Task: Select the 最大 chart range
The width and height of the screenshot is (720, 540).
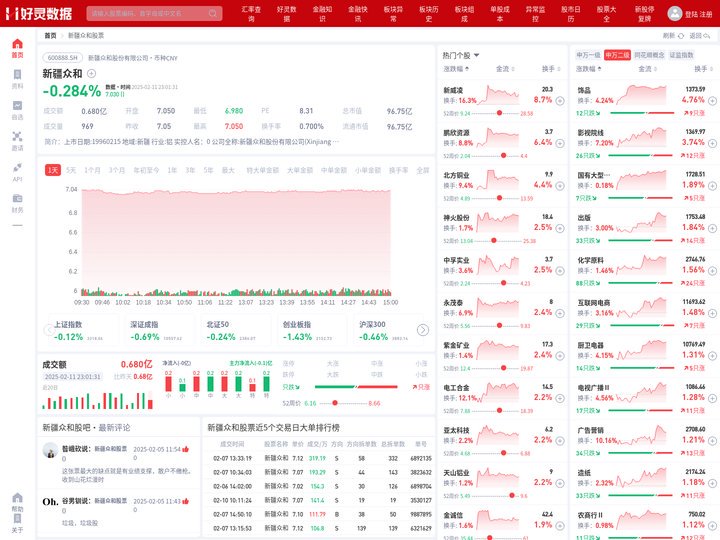Action: click(x=228, y=170)
